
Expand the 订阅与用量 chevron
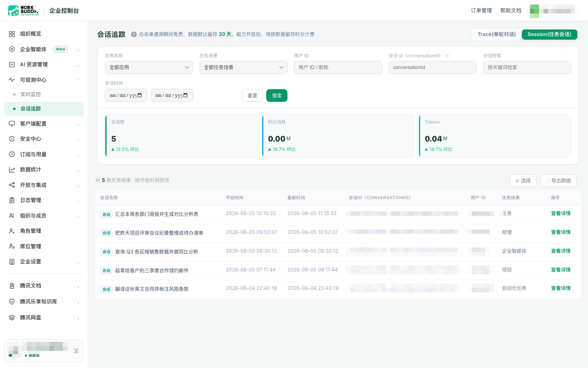(x=78, y=155)
